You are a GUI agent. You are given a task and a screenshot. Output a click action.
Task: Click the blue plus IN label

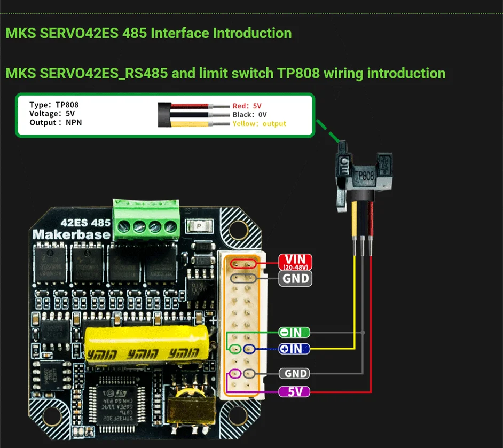click(x=294, y=349)
